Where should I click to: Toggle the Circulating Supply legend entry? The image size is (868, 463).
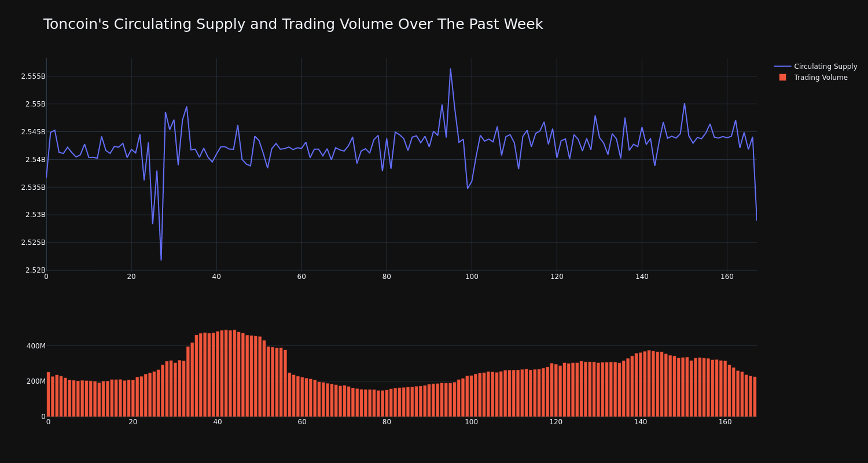815,67
